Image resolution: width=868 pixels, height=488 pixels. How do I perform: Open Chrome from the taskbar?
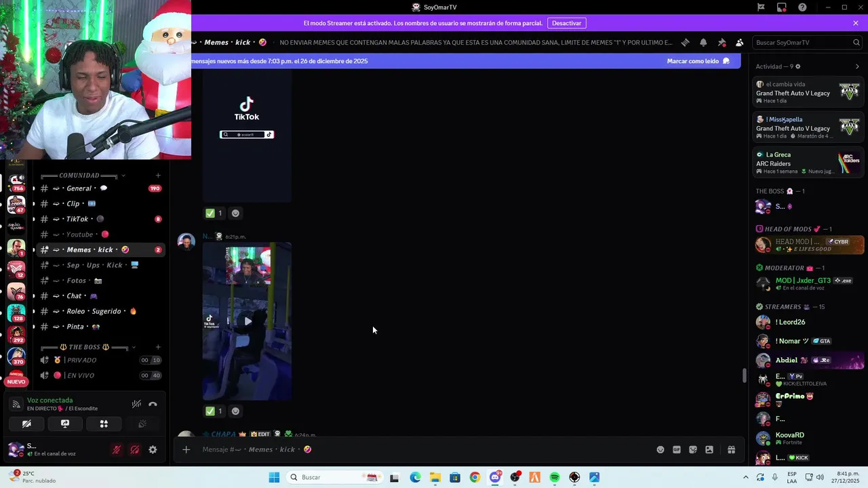[475, 477]
